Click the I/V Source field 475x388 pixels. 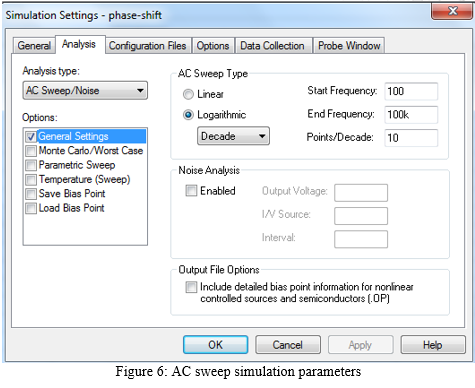tap(361, 216)
